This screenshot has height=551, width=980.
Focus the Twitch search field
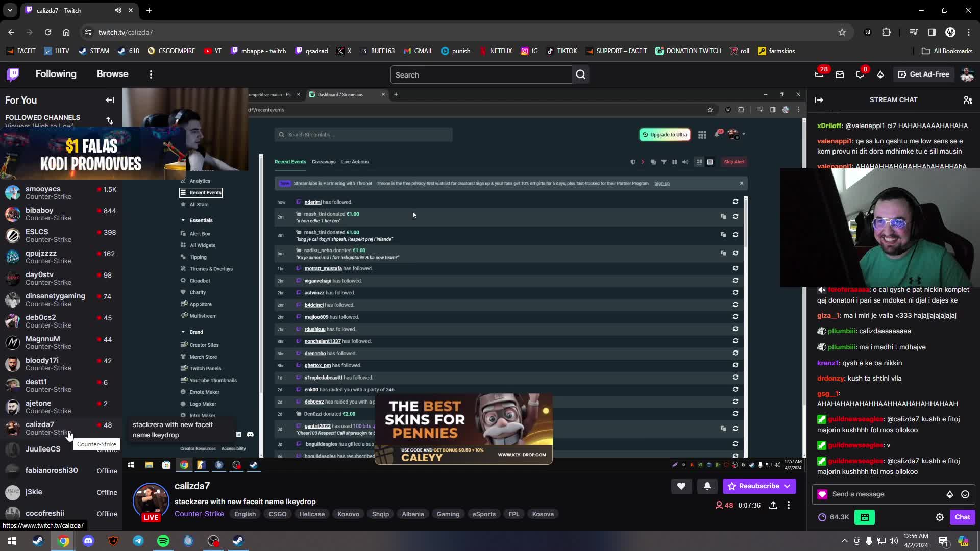coord(481,75)
